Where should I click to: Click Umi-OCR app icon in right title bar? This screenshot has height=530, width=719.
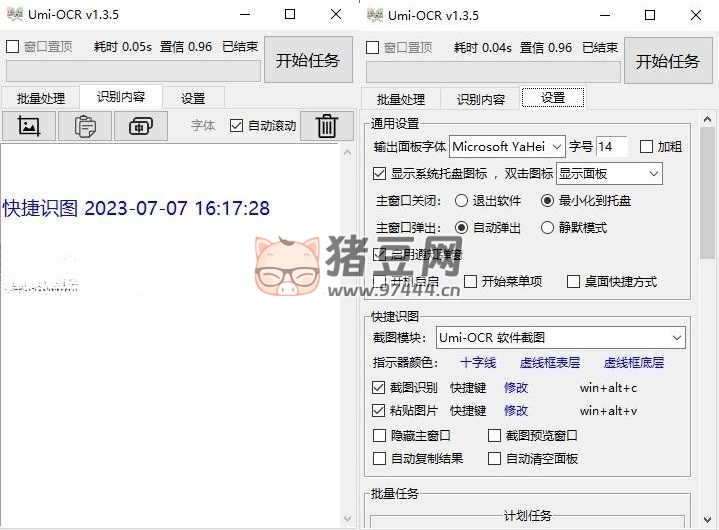[375, 15]
